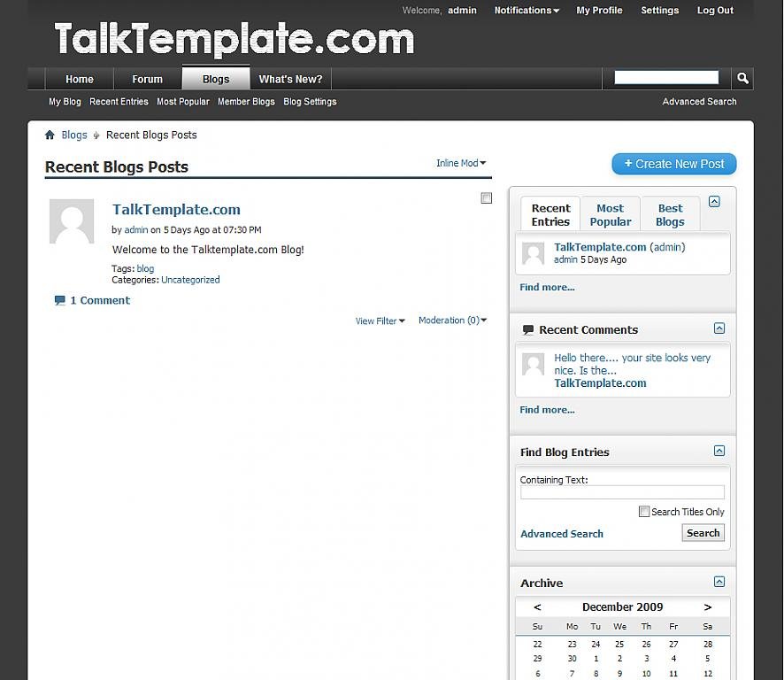Click avatar in Recent Comments sidebar item
Viewport: 784px width, 680px height.
[x=533, y=364]
